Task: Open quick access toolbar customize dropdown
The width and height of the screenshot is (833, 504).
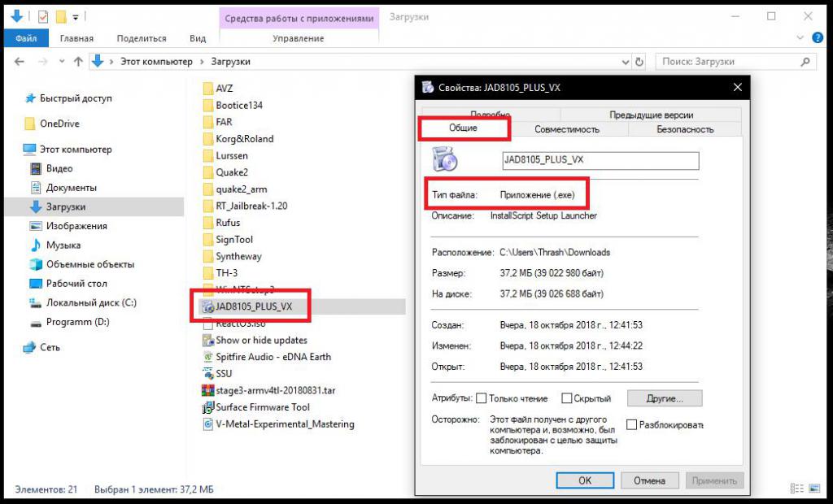Action: click(x=76, y=18)
